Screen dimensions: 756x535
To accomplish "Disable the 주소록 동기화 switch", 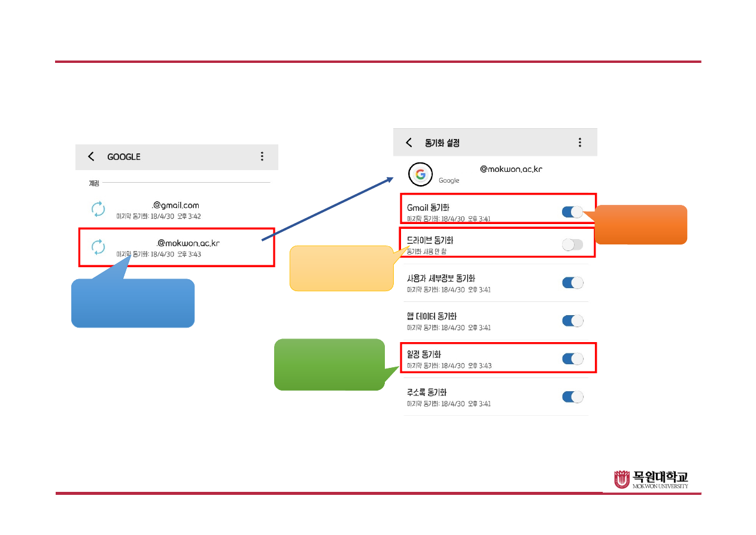I will click(572, 397).
